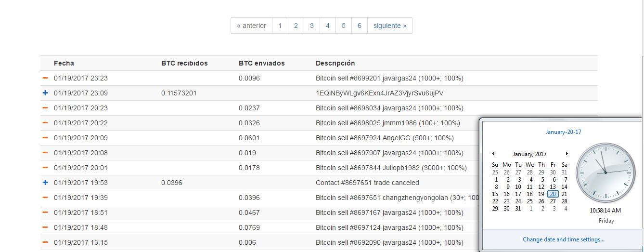Click the January-20-17 date header
Screen dimensions: 644x252
point(564,132)
